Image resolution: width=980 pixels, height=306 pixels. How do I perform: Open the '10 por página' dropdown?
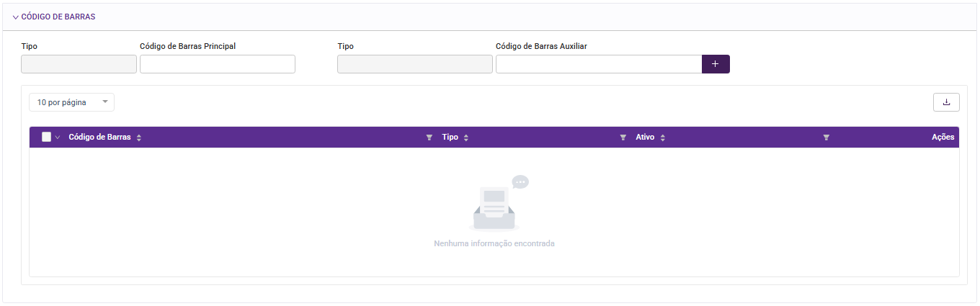(x=71, y=102)
